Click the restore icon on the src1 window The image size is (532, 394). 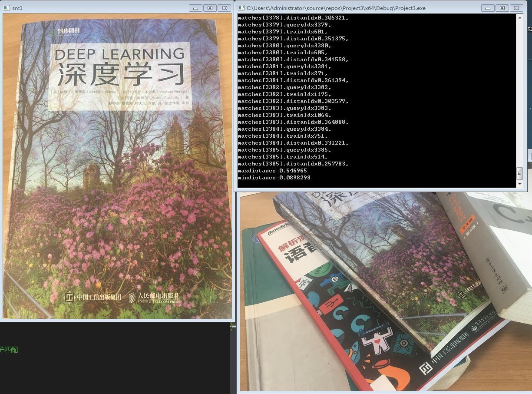pos(210,8)
